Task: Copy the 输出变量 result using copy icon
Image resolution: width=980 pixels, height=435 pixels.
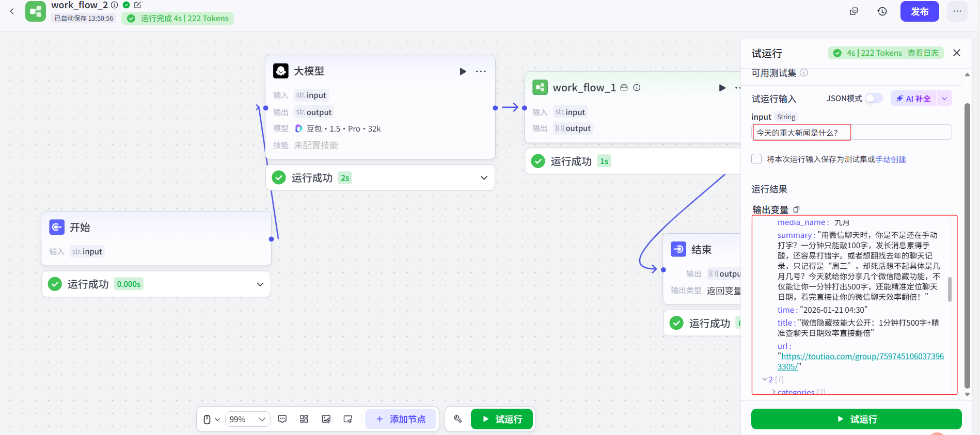Action: coord(796,210)
